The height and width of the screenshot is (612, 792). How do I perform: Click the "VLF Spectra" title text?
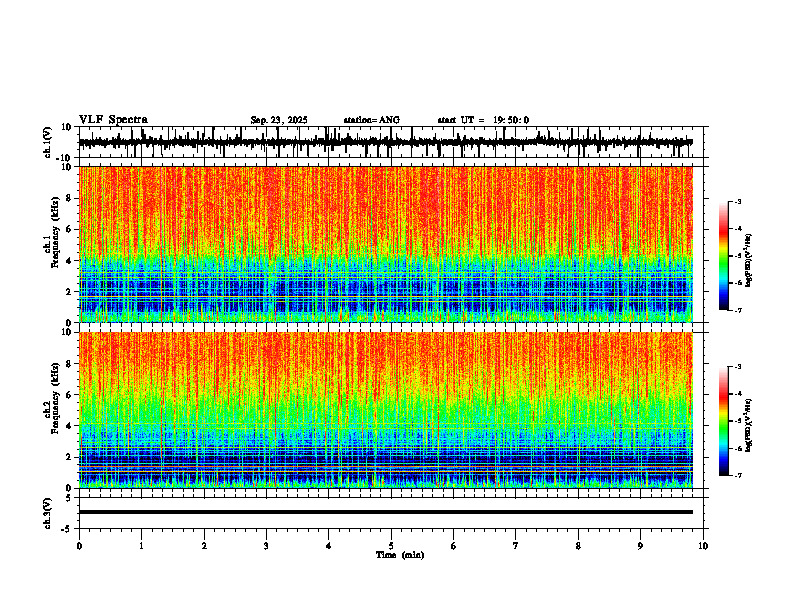pos(113,120)
